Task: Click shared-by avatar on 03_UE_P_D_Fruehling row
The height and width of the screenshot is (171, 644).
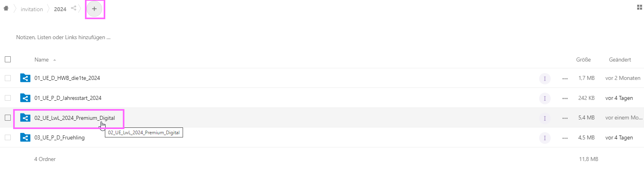Action: (545, 138)
